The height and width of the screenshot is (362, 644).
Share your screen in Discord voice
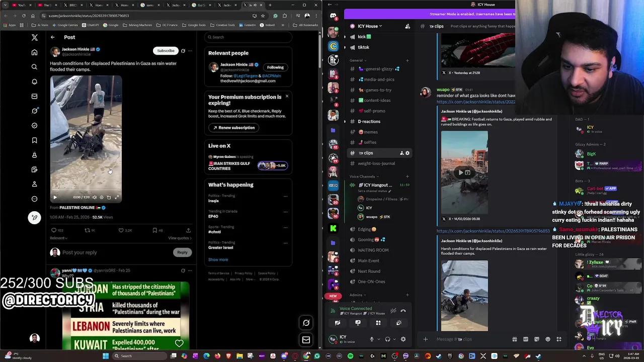[358, 323]
